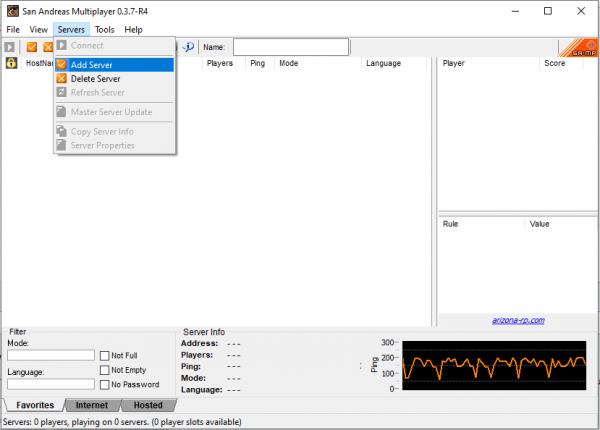Switch to the Internet tab
600x430 pixels.
click(x=92, y=405)
